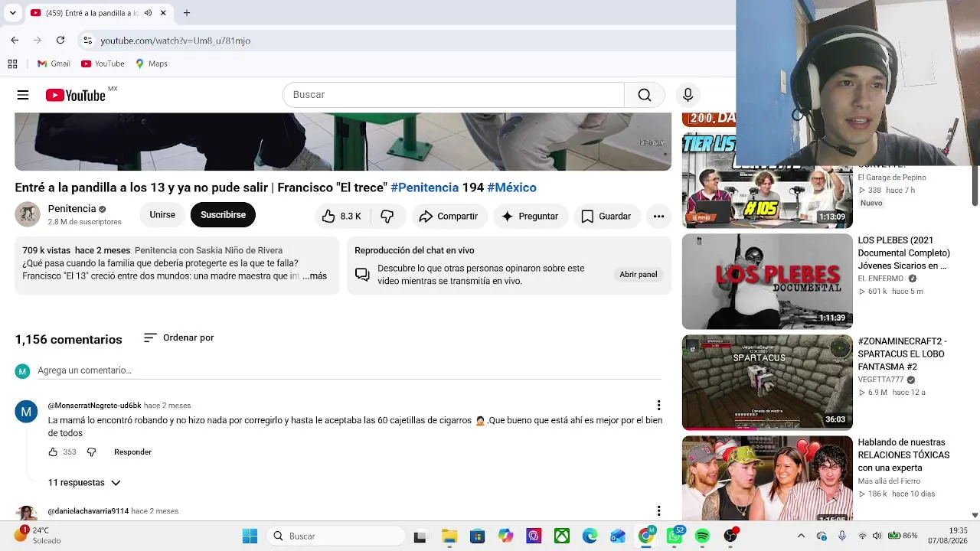
Task: Like MonserratNegrete's comment
Action: (53, 452)
